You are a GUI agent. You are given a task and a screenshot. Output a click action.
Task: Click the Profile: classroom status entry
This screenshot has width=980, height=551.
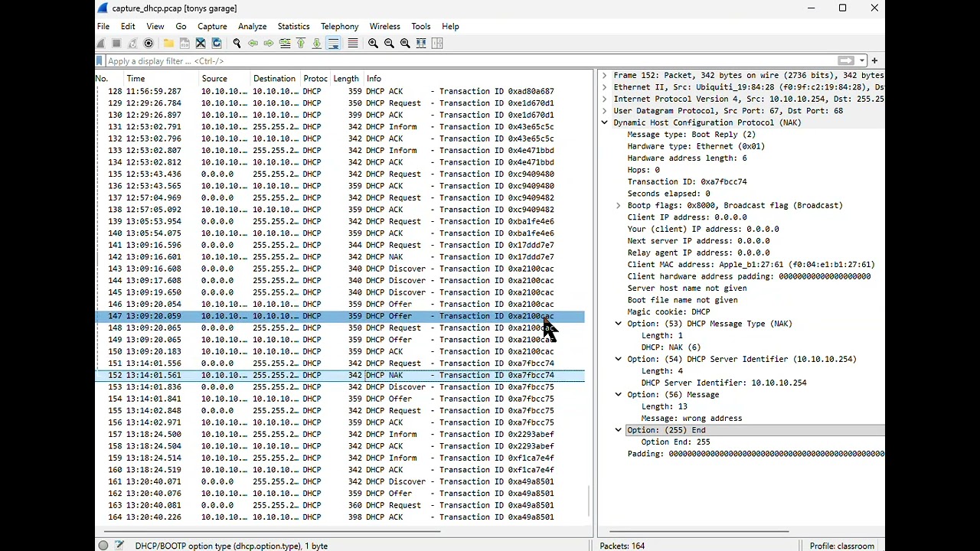point(842,546)
